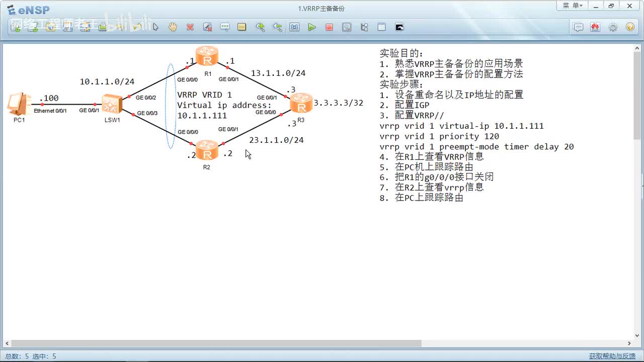Image resolution: width=644 pixels, height=362 pixels.
Task: Click the '23.1.1.0/24' subnet label
Action: 276,140
